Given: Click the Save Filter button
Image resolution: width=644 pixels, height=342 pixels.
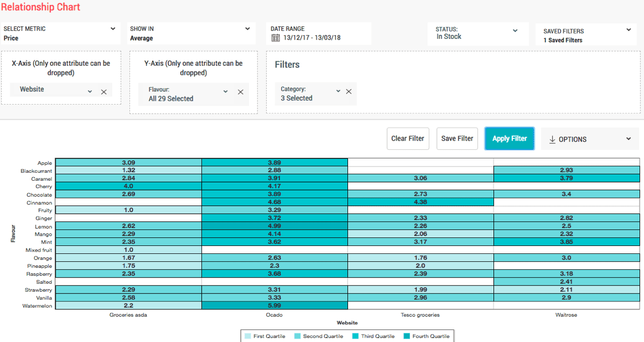Looking at the screenshot, I should (457, 139).
